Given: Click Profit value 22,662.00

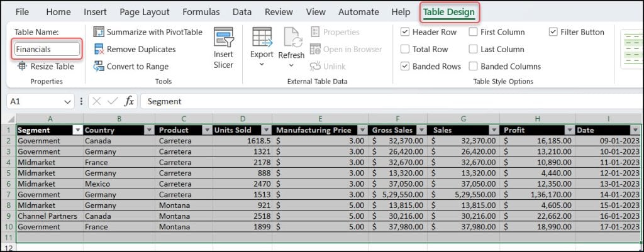Looking at the screenshot, I should coord(538,216).
